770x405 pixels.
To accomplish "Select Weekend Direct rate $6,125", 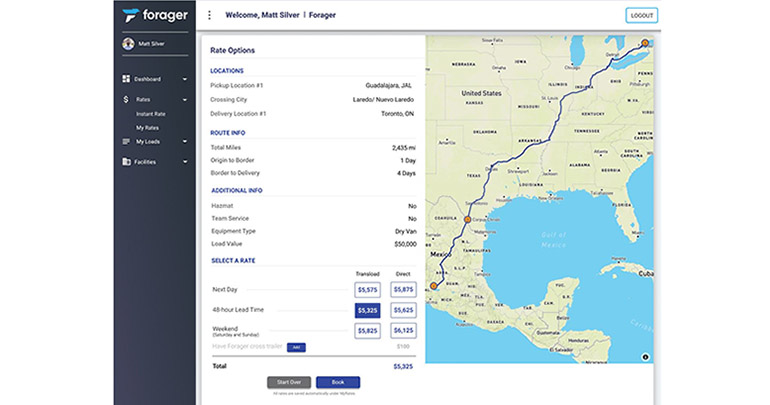I will click(403, 330).
